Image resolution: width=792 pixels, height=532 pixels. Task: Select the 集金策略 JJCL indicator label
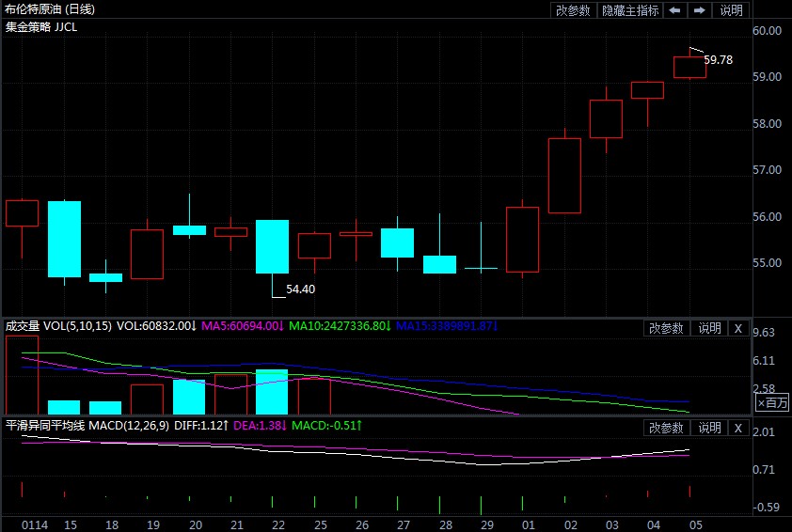[41, 27]
